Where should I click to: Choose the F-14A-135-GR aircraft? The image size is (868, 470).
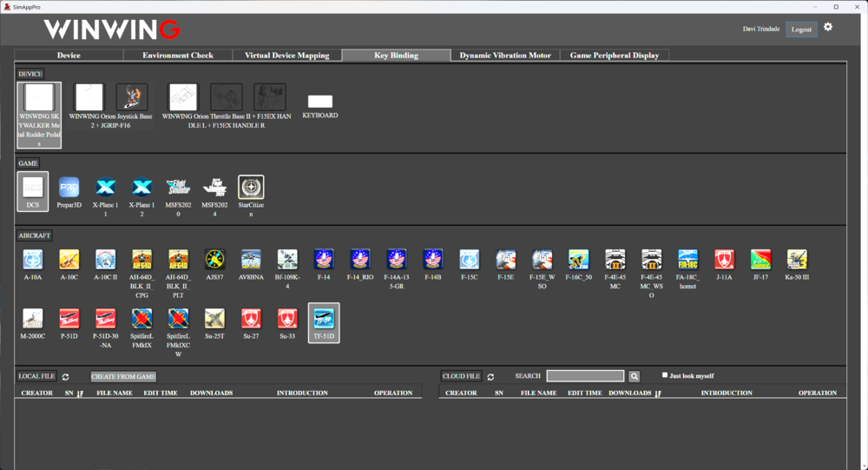[x=397, y=260]
